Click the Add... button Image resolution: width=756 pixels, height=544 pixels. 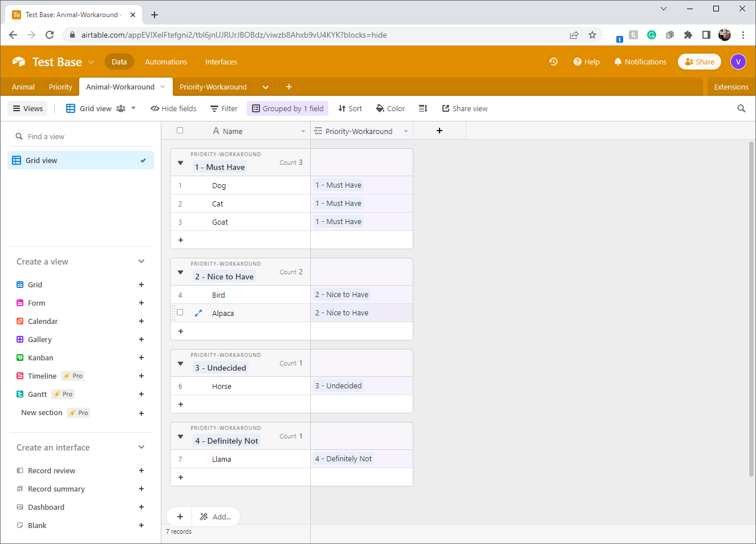click(216, 517)
